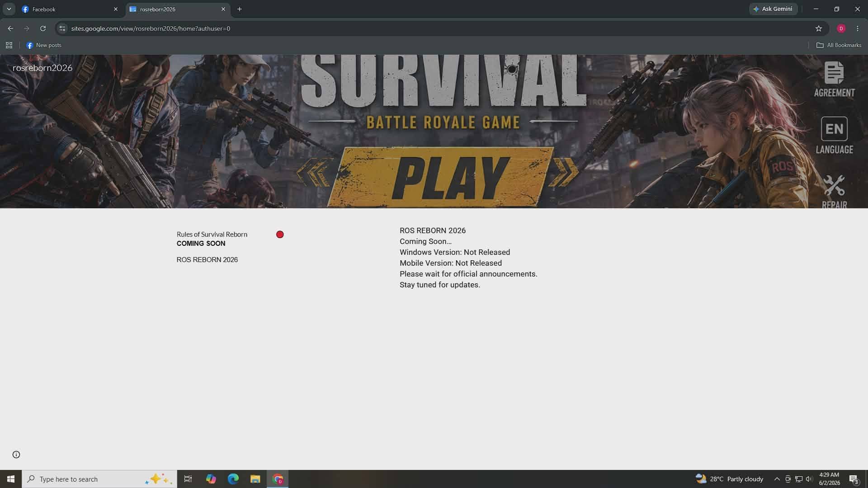Open the clock showing 4:29 AM

(829, 479)
